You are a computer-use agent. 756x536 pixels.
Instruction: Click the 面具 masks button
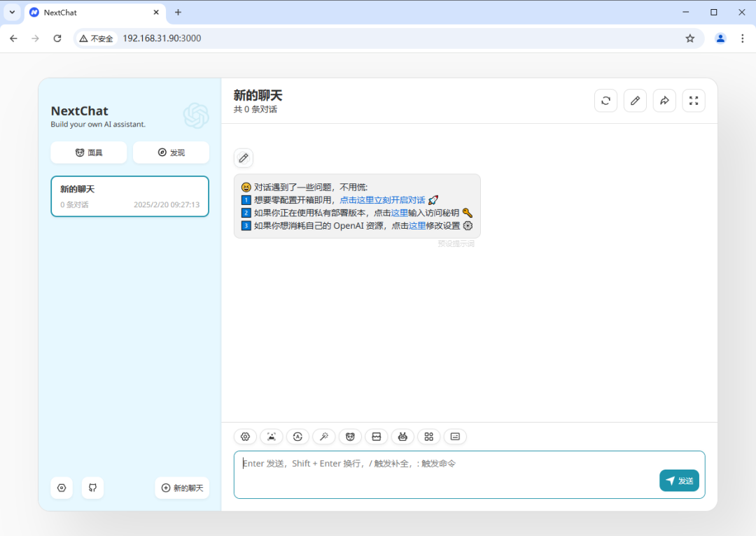click(89, 153)
